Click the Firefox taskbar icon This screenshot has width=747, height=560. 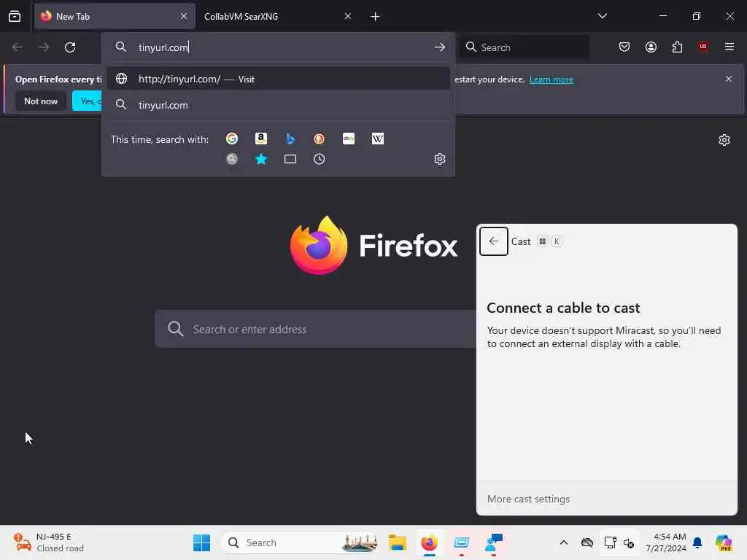(x=429, y=542)
